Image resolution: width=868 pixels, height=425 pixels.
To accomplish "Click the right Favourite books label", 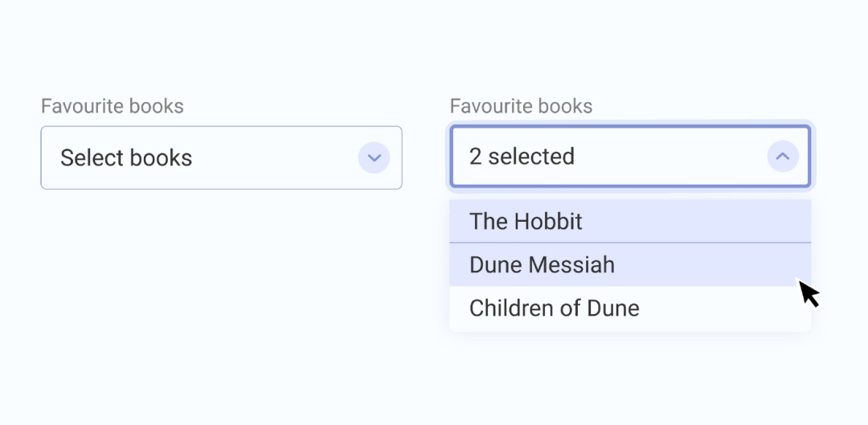I will pos(521,106).
